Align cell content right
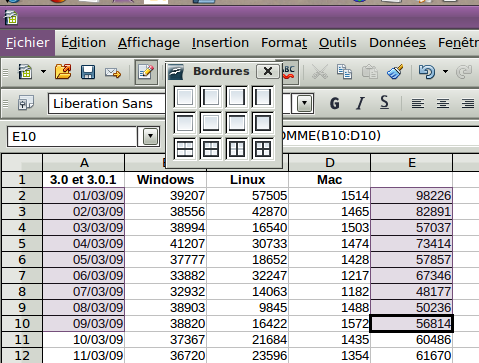The image size is (479, 363). [468, 104]
